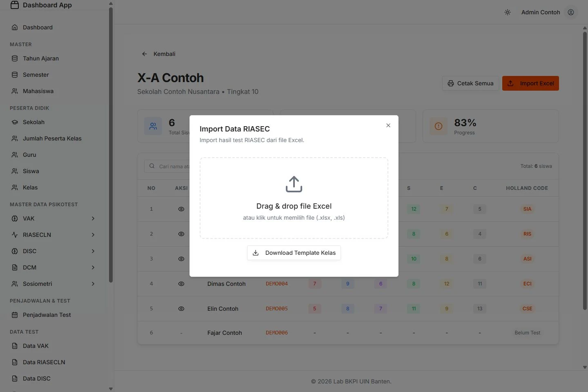Expand the DISC submenu chevron
The image size is (588, 392).
[x=93, y=251]
